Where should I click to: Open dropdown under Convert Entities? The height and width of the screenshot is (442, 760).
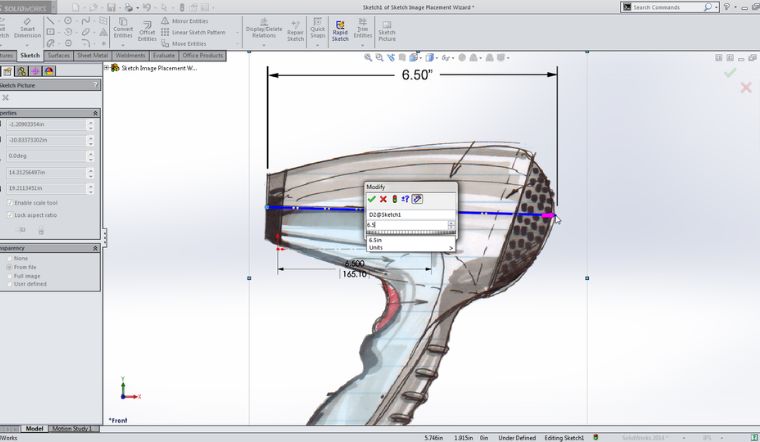[x=123, y=45]
